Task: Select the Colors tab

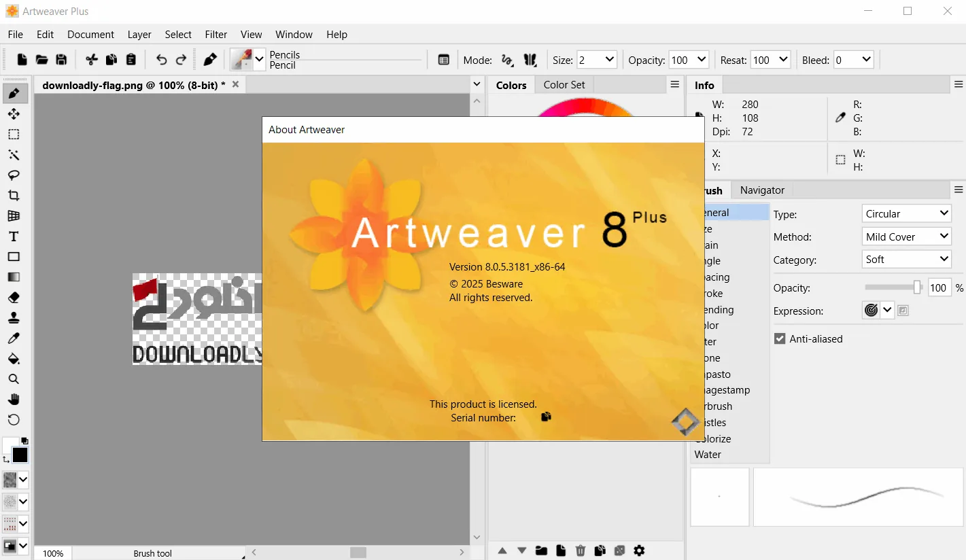Action: click(511, 85)
